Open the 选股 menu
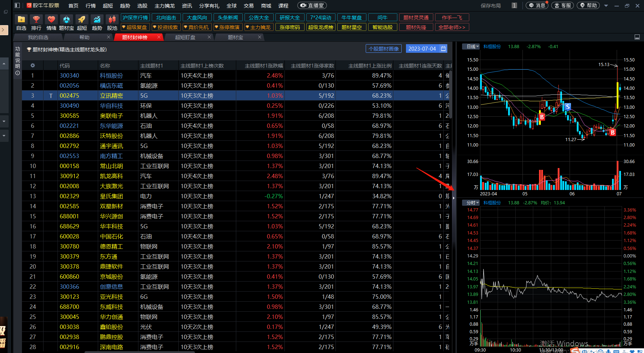 (x=142, y=5)
